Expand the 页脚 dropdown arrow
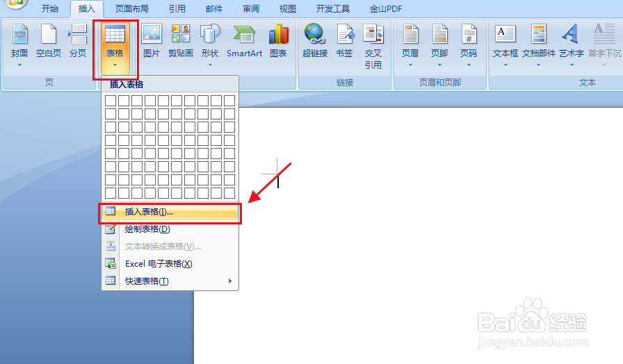 click(x=439, y=65)
